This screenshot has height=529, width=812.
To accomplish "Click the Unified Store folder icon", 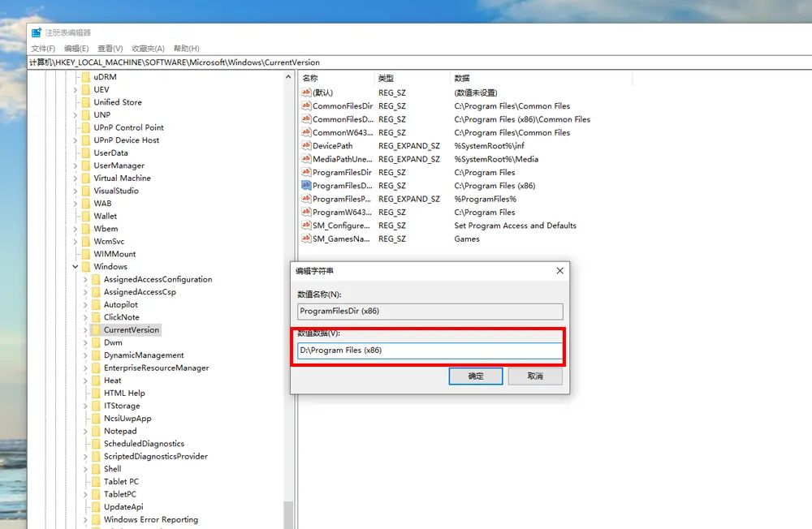I will (86, 102).
